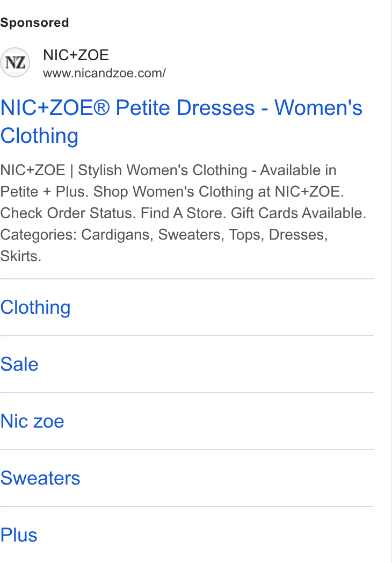
Task: Click the Sponsored label
Action: [x=34, y=23]
